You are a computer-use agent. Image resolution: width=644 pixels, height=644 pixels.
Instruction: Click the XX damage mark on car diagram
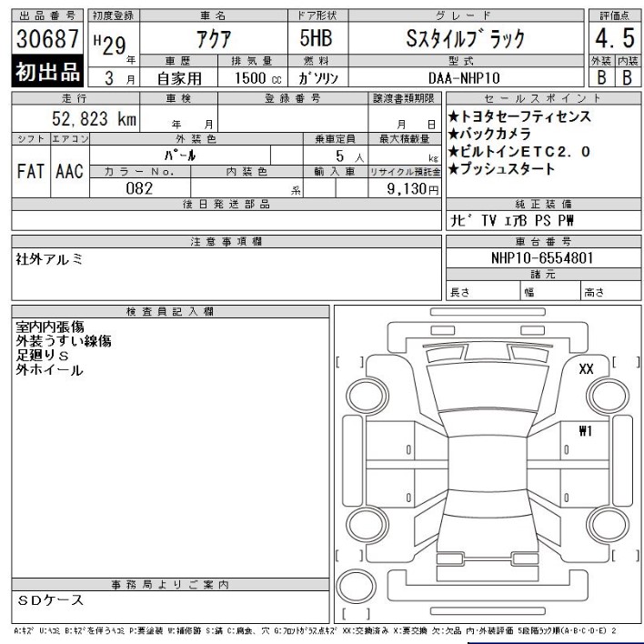click(586, 368)
